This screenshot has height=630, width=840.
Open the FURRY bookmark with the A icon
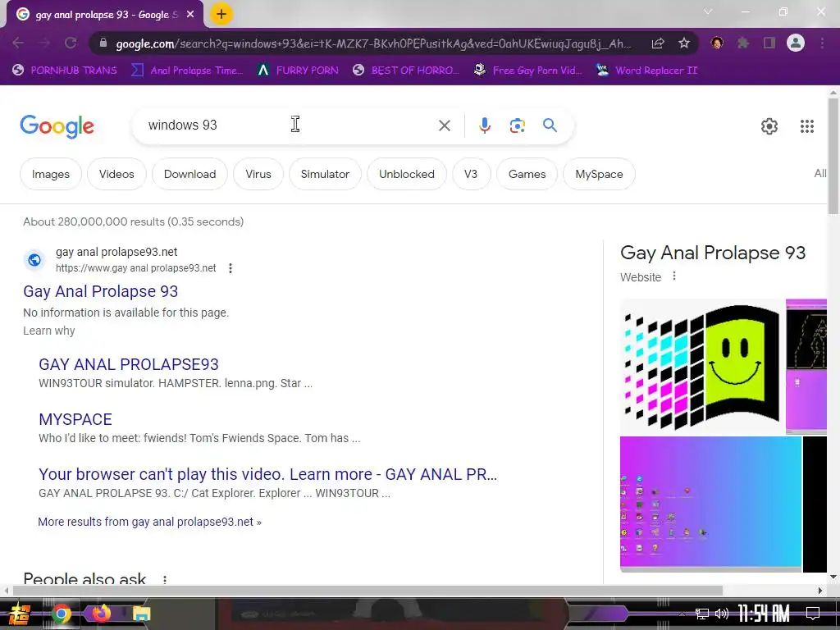298,71
